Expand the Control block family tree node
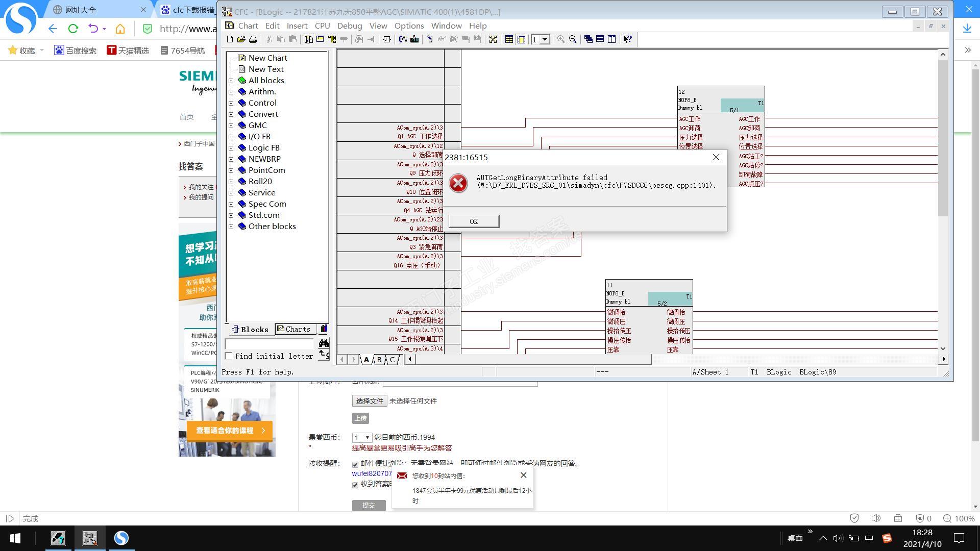 pos(231,103)
